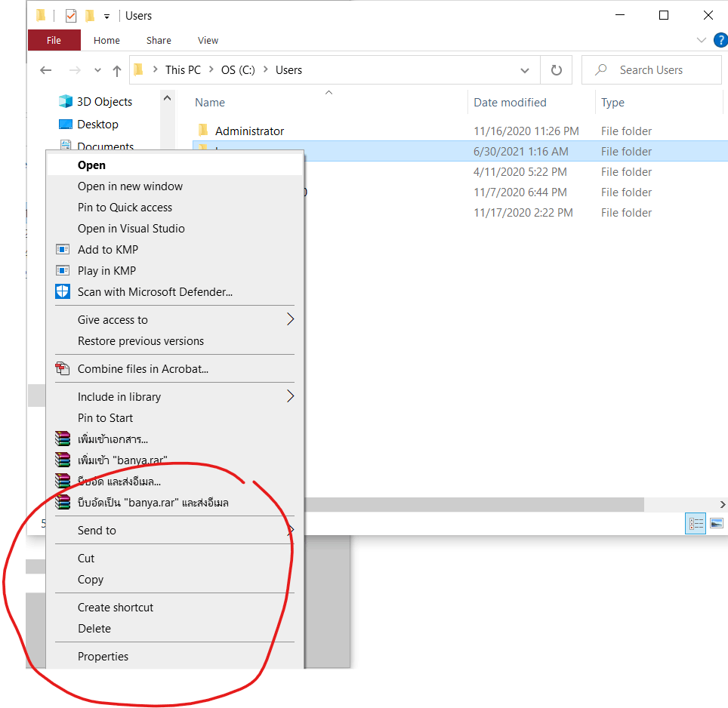Image resolution: width=728 pixels, height=708 pixels.
Task: Click the Back navigation arrow
Action: [46, 70]
